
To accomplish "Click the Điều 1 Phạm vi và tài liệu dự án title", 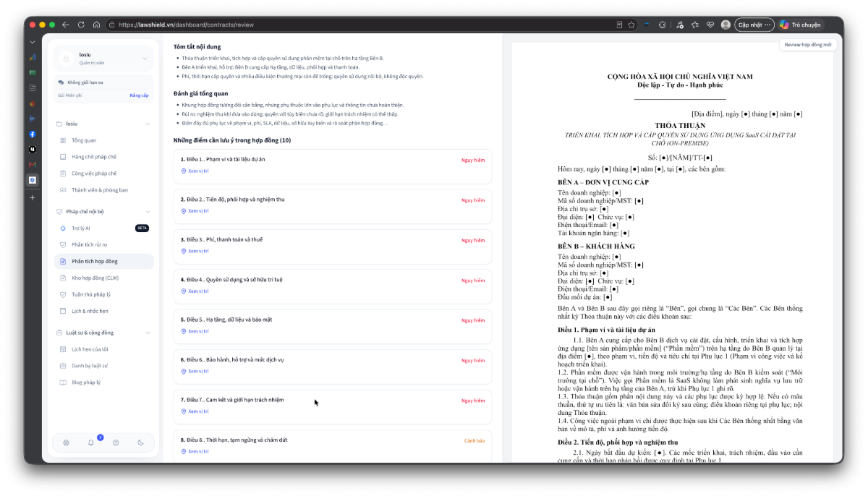I will point(223,159).
